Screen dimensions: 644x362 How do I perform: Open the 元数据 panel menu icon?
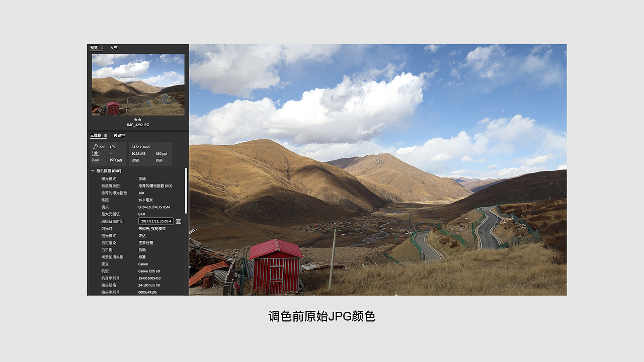106,135
